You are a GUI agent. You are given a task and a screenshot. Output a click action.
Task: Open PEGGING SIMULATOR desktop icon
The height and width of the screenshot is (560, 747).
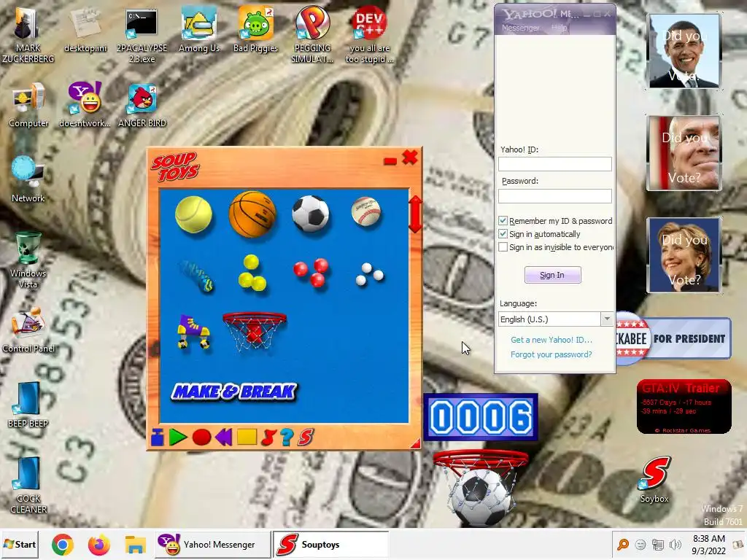(312, 35)
